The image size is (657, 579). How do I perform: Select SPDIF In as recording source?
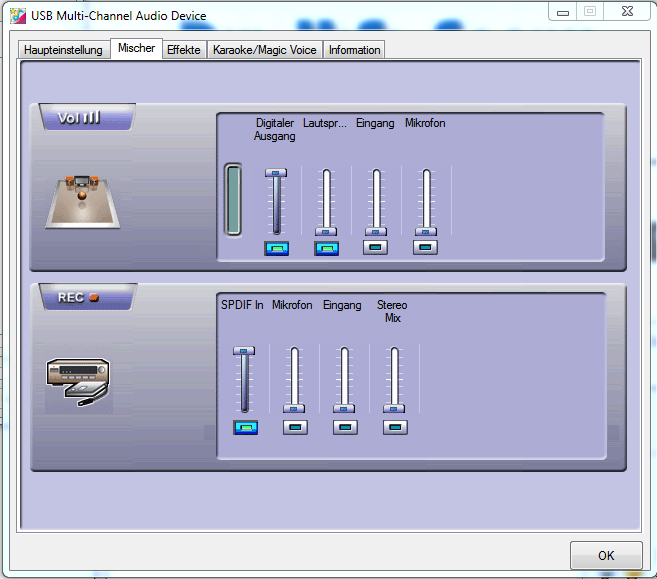pos(245,427)
